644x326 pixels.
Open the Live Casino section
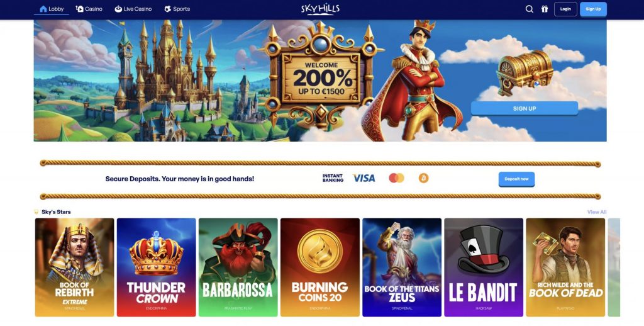click(133, 9)
